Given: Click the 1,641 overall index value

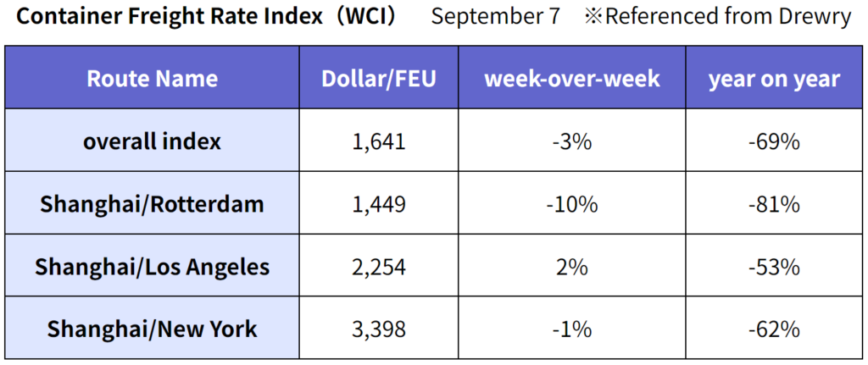Looking at the screenshot, I should (379, 141).
